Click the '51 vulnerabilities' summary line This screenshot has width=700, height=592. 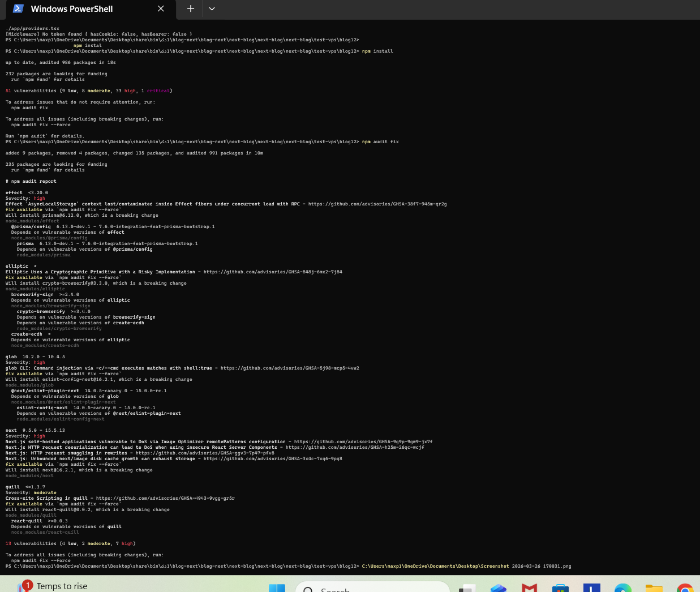pyautogui.click(x=89, y=91)
